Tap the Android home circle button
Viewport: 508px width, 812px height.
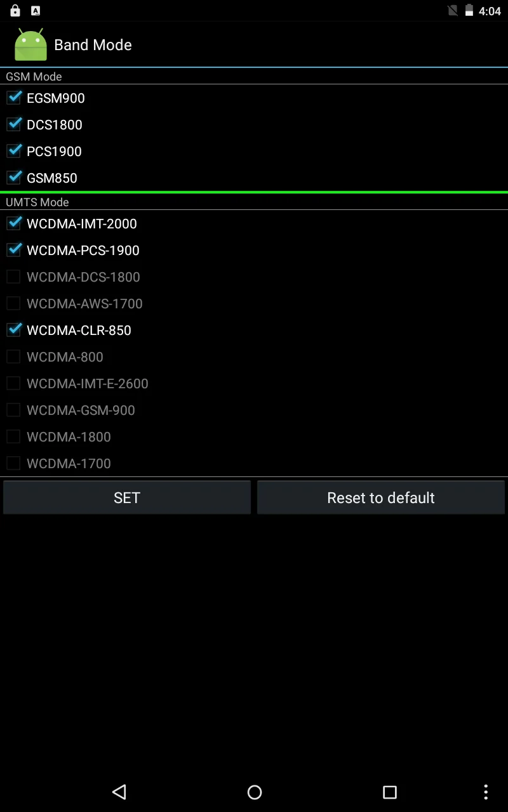(255, 792)
